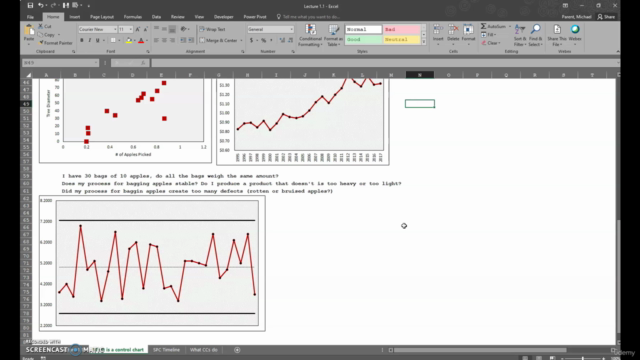Apply the Bad cell style

tap(402, 29)
